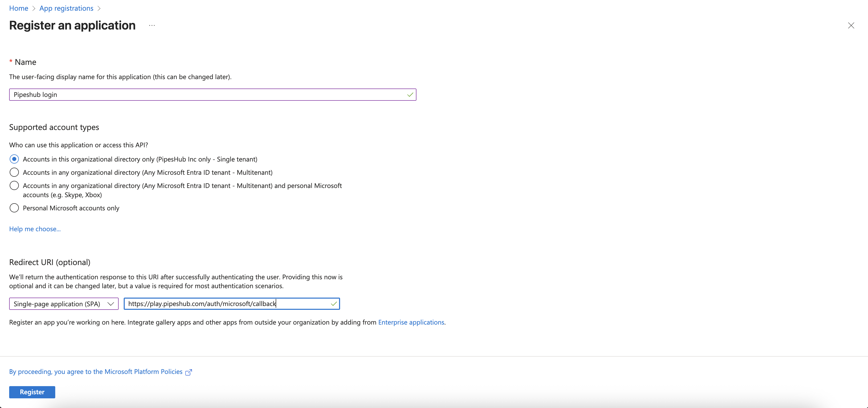
Task: Navigate to Home via breadcrumb
Action: point(19,8)
